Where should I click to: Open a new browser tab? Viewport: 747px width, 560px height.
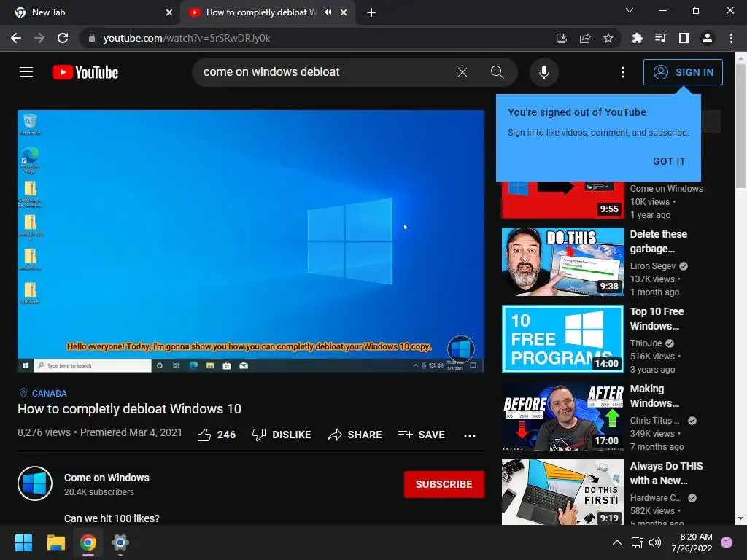[371, 12]
